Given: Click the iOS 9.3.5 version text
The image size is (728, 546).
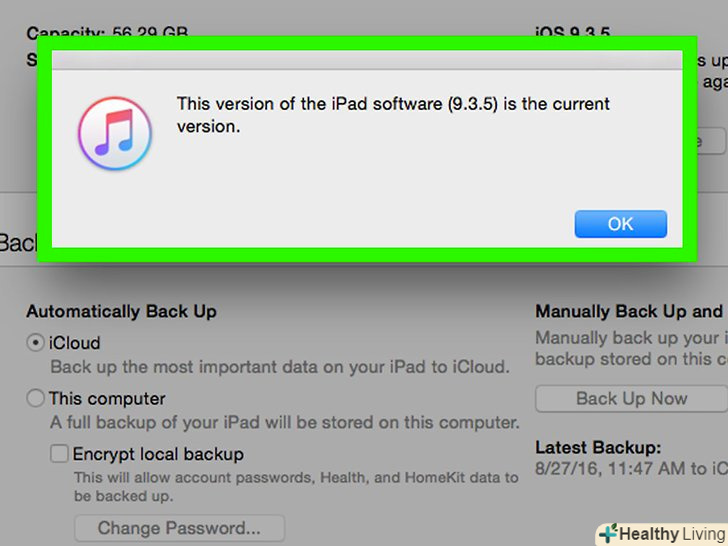Looking at the screenshot, I should (x=572, y=32).
